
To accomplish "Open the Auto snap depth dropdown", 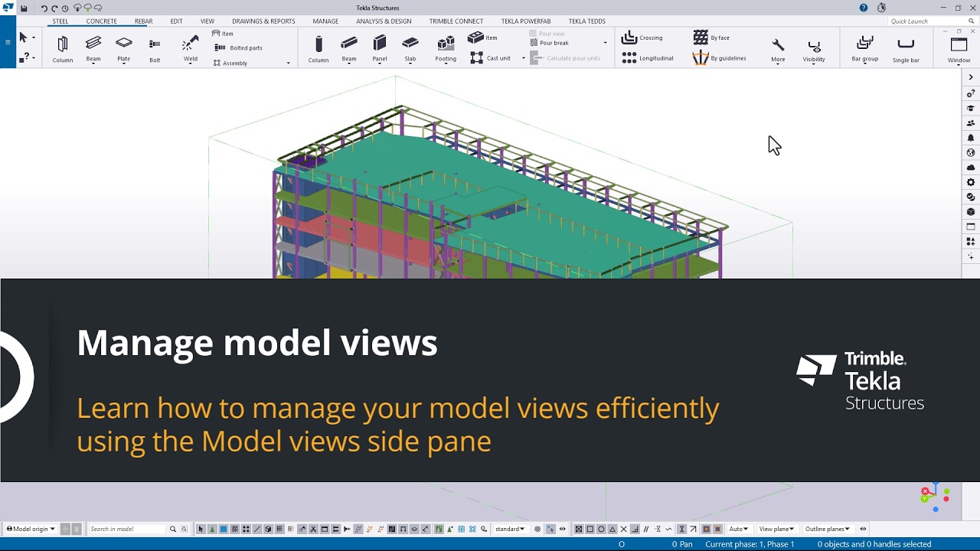I will (x=738, y=529).
